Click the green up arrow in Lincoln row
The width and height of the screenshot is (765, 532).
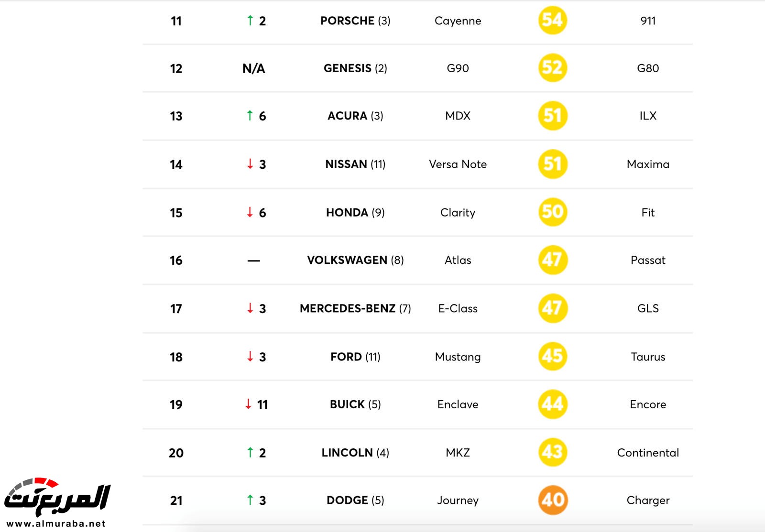point(250,452)
